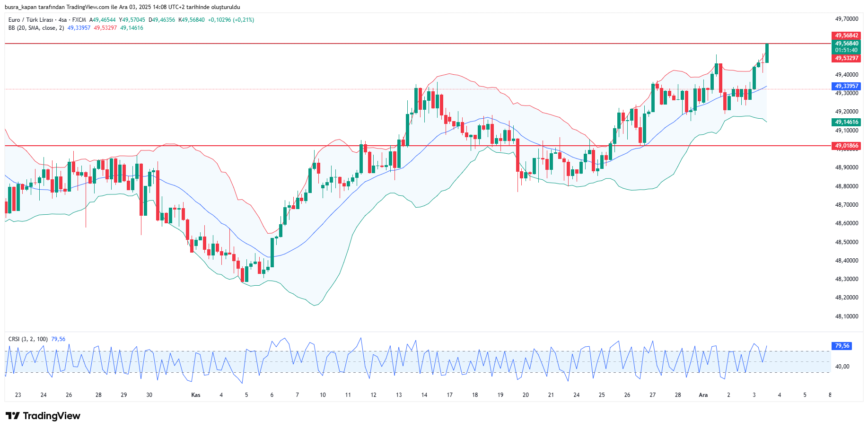Click the FXCM source label in the title
Screen dimensions: 868x430
[x=79, y=20]
